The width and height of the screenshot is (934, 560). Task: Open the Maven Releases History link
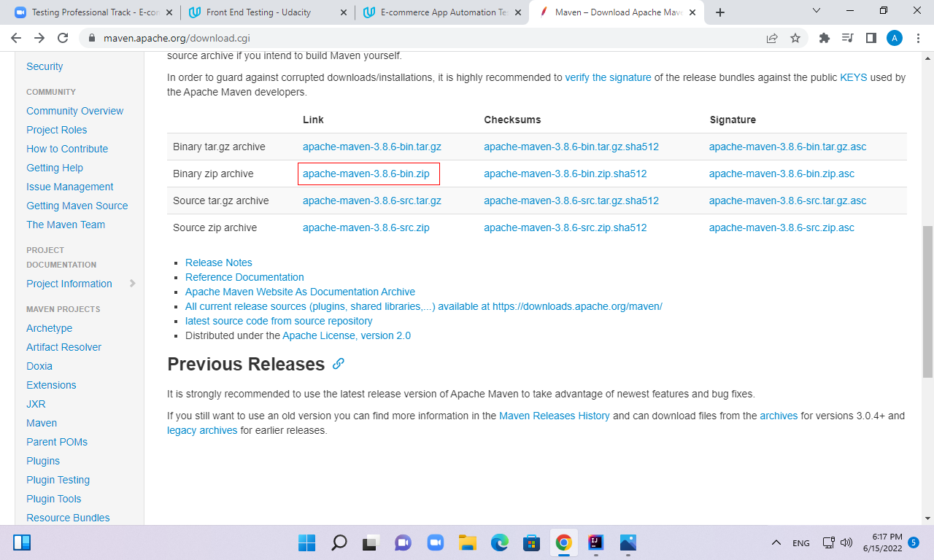click(x=555, y=416)
